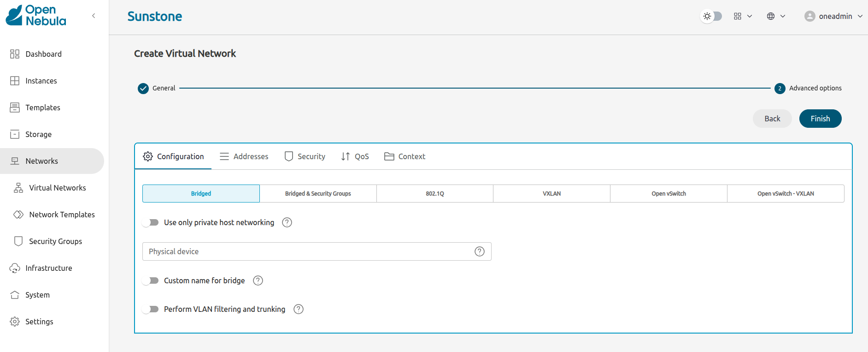The width and height of the screenshot is (868, 352).
Task: Open Dashboard from the sidebar
Action: (x=43, y=54)
